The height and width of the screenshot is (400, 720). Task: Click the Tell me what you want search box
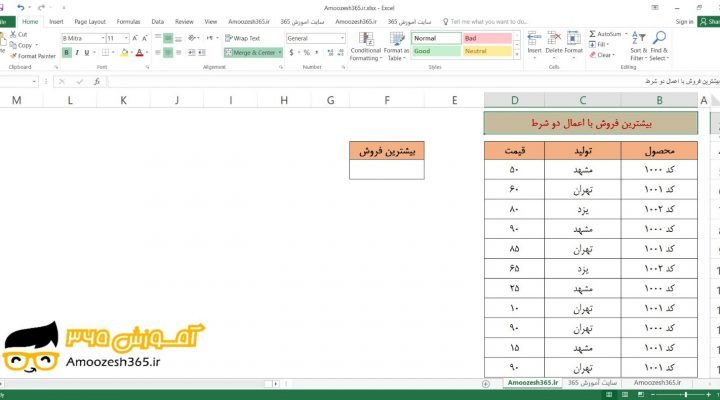click(489, 22)
